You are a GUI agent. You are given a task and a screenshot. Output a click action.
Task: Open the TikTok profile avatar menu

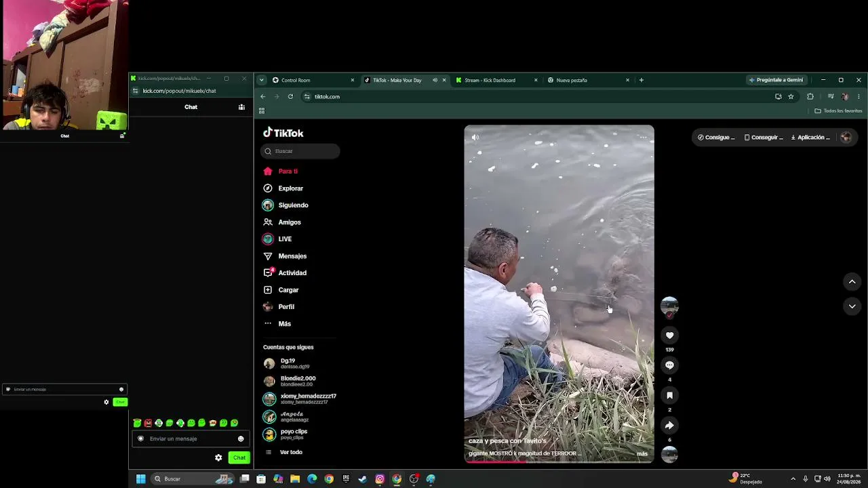pyautogui.click(x=846, y=138)
